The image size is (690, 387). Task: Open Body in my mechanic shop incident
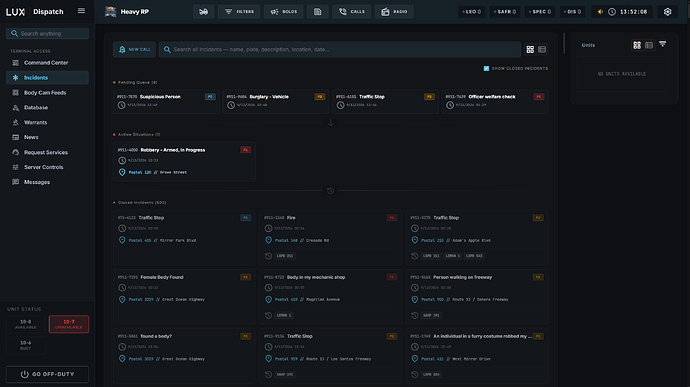pyautogui.click(x=330, y=297)
